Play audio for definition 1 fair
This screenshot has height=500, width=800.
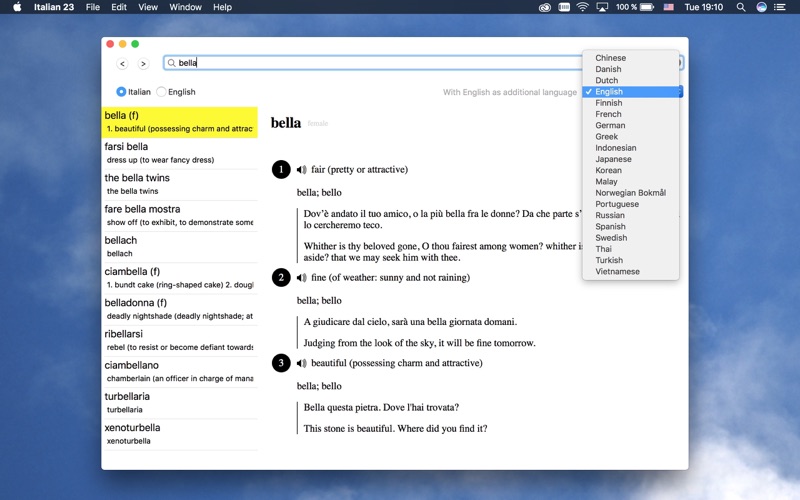click(x=302, y=169)
